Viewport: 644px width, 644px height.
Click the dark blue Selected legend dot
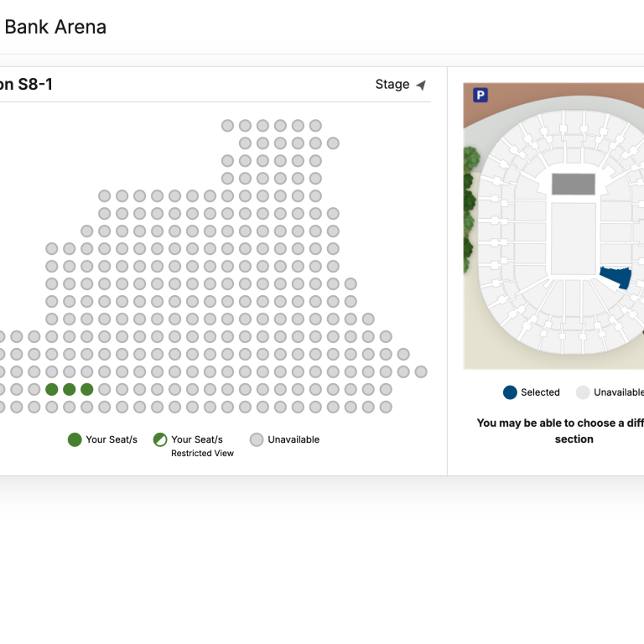click(x=510, y=392)
